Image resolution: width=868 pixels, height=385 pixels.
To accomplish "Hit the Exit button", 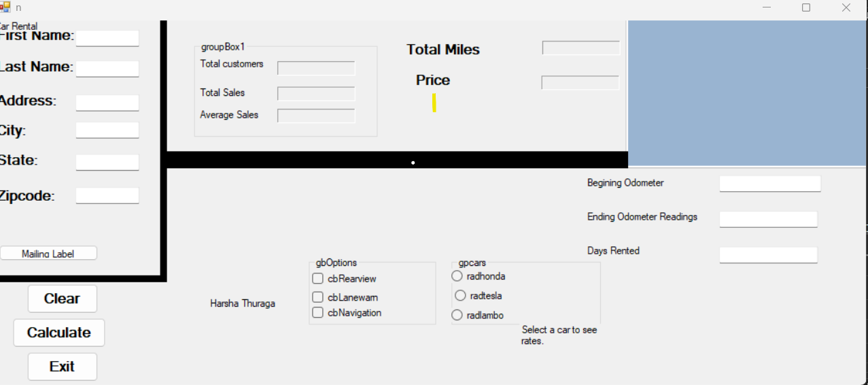I will [x=62, y=367].
